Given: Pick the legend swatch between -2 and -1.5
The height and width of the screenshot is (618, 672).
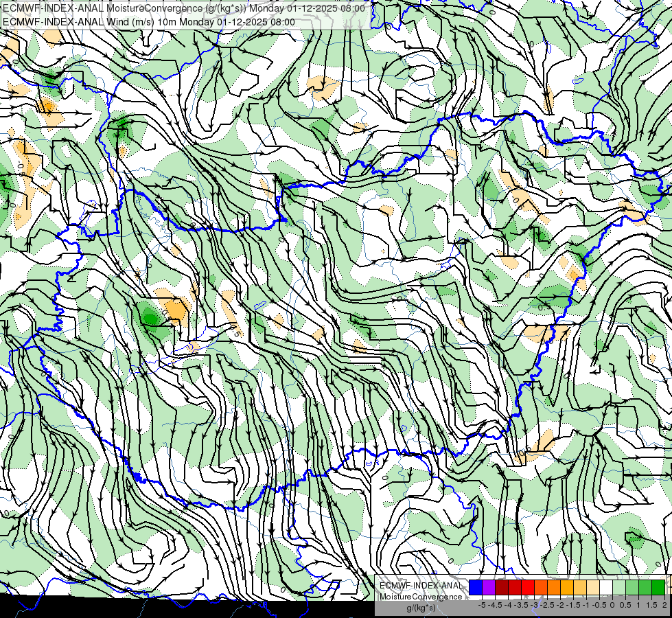Looking at the screenshot, I should 567,588.
